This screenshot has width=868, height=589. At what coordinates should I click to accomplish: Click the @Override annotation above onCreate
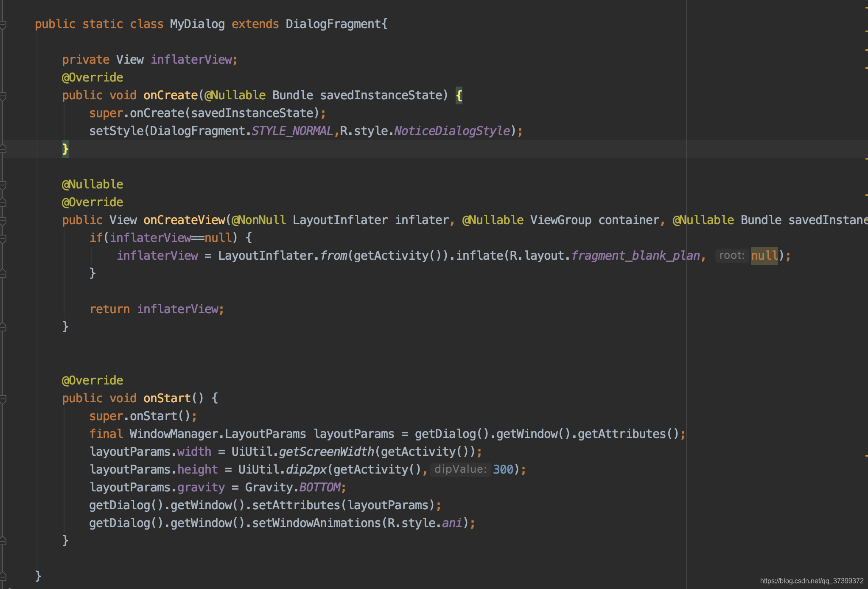tap(92, 78)
